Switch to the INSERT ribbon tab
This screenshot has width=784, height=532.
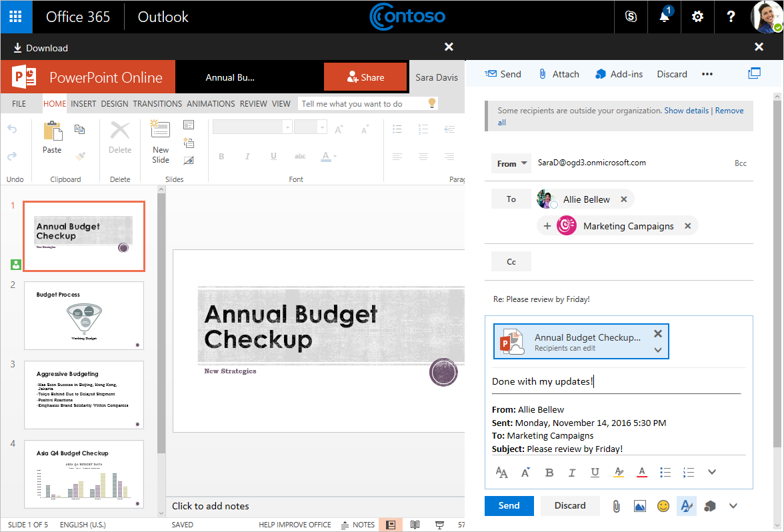click(x=83, y=104)
